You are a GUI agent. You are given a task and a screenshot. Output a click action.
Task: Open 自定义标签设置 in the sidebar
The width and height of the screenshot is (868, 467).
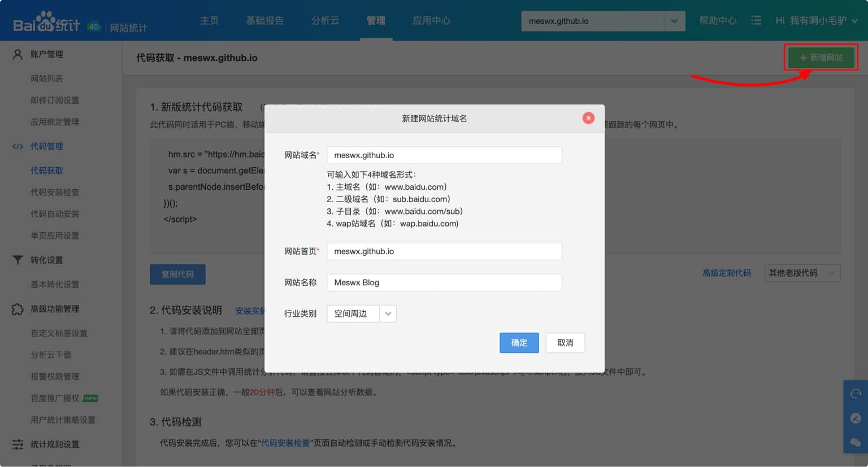click(59, 333)
